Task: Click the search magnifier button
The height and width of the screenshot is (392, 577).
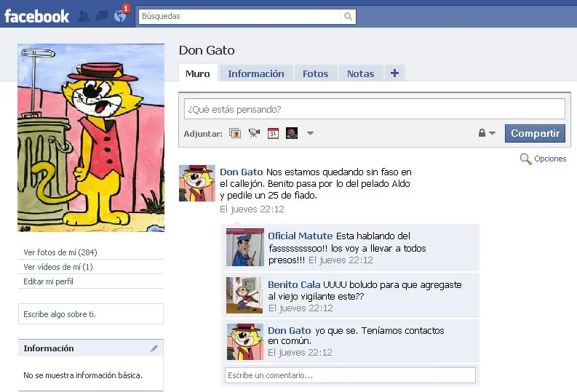Action: [x=348, y=17]
